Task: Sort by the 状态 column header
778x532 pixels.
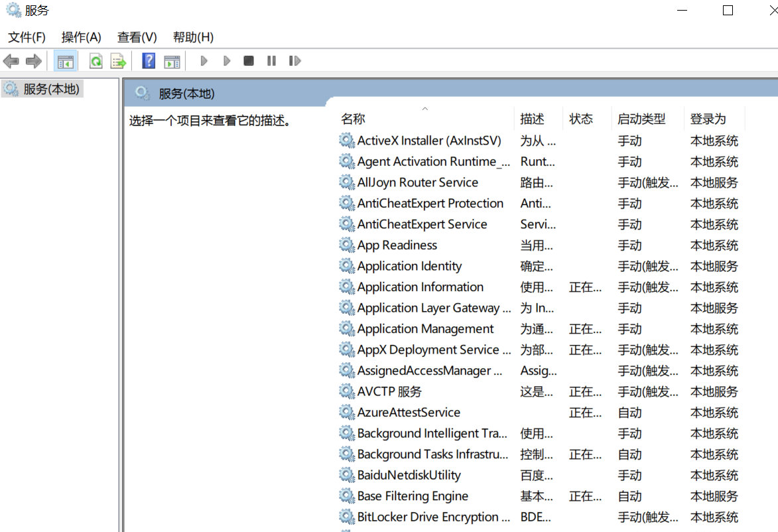Action: [588, 119]
